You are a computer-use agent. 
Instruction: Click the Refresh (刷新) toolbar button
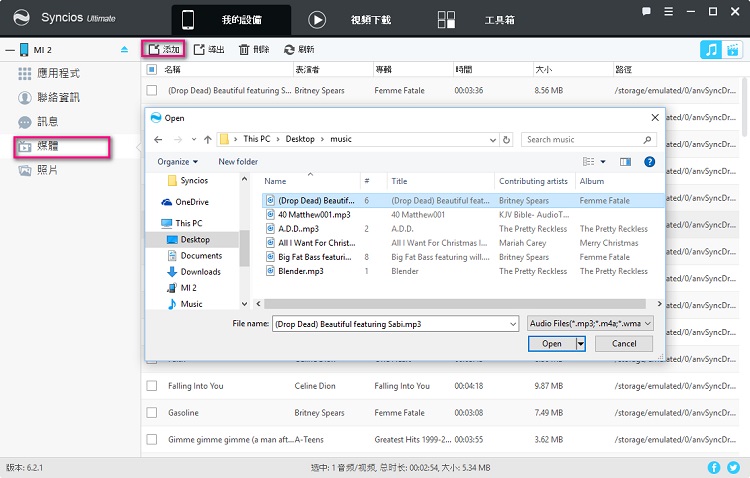coord(299,49)
